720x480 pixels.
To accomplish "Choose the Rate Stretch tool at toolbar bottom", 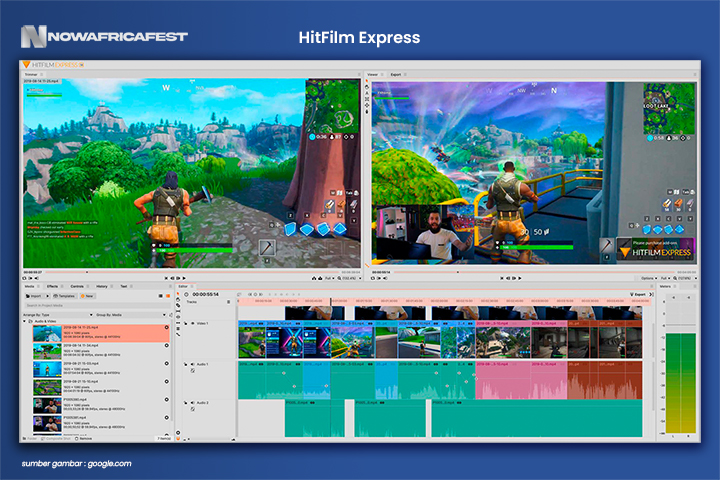I will coord(178,334).
